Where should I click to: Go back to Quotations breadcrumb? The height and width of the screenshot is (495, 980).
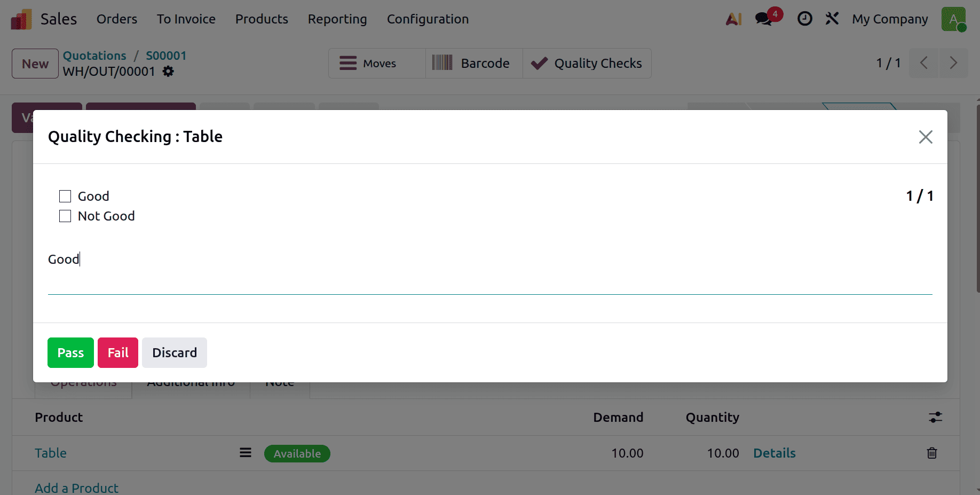(94, 56)
